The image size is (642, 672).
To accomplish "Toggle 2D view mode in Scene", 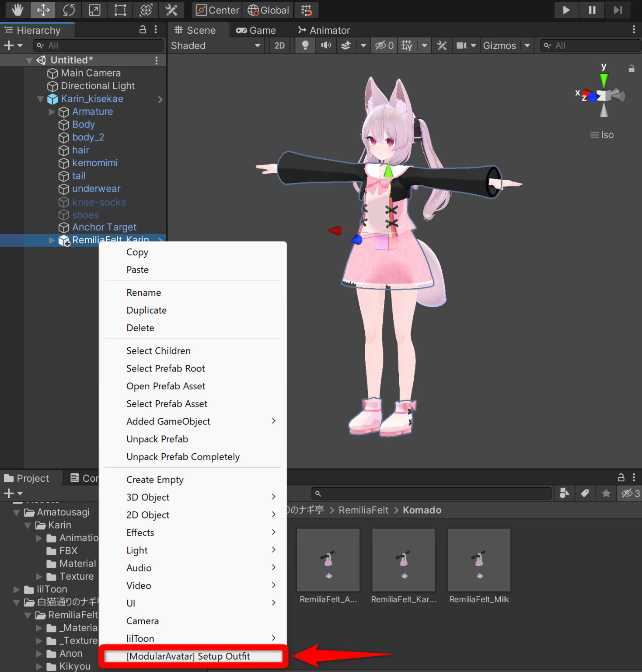I will click(279, 45).
